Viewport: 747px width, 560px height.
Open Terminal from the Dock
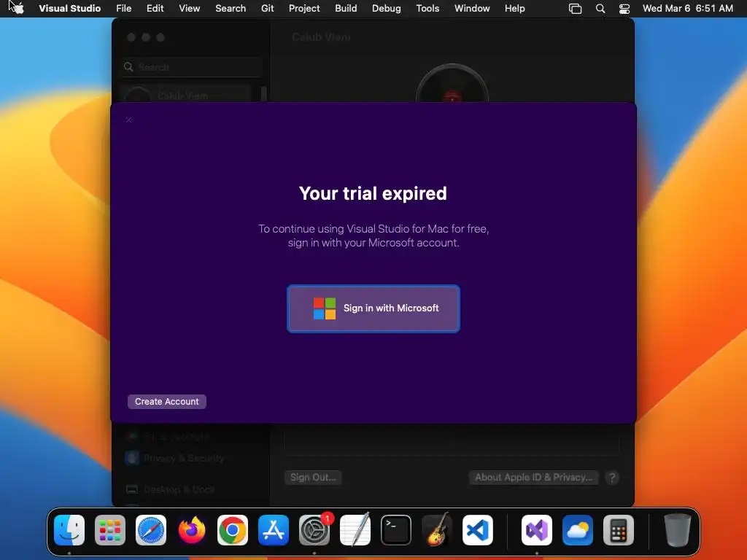396,530
